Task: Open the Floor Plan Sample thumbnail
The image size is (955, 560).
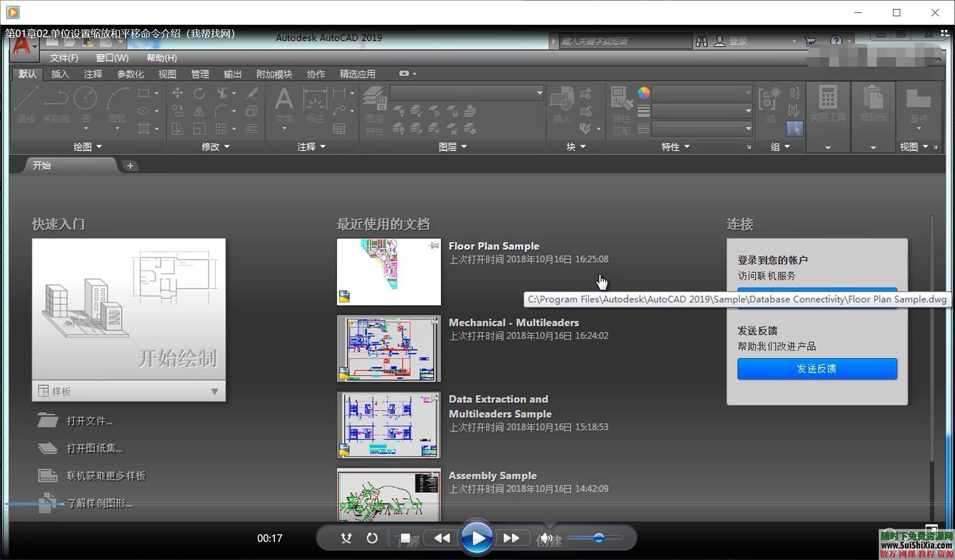Action: tap(389, 272)
